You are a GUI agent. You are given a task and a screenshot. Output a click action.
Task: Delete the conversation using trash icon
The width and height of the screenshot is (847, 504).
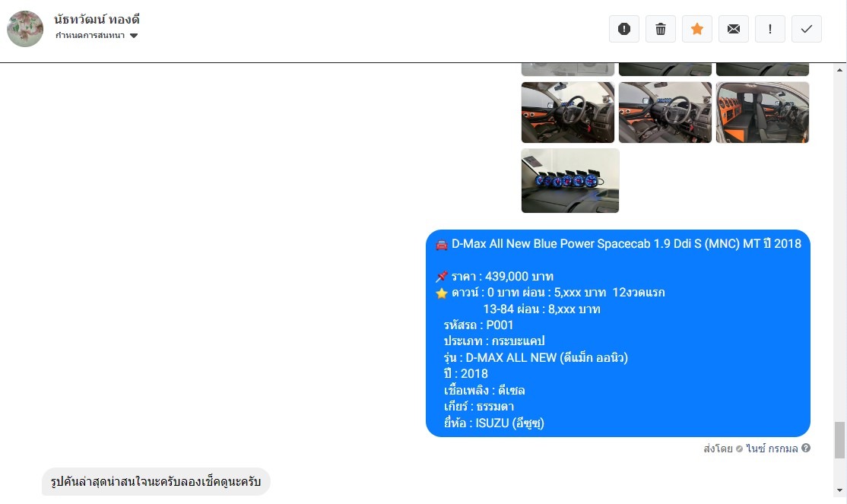661,29
